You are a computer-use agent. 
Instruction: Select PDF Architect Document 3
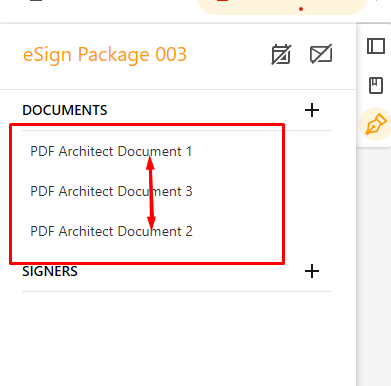[x=111, y=191]
